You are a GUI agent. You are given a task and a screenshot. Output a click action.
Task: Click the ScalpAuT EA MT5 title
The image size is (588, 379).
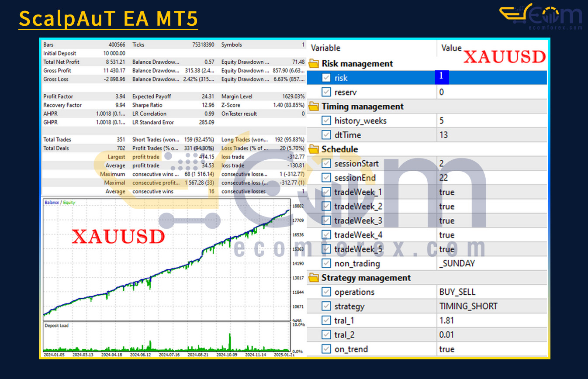(108, 19)
